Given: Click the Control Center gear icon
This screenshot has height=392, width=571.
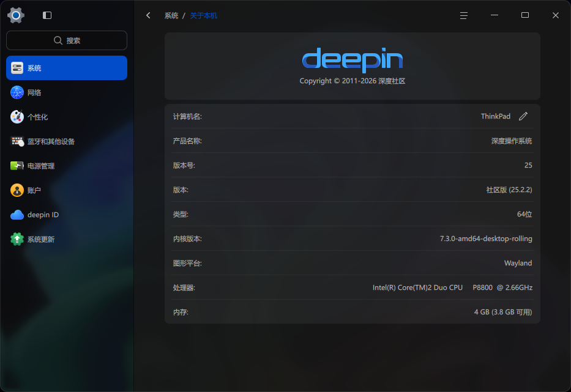Looking at the screenshot, I should (16, 15).
